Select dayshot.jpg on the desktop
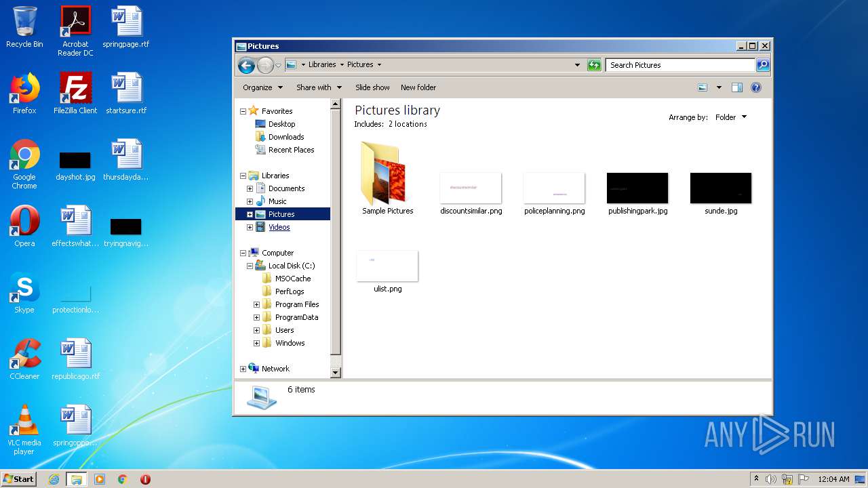This screenshot has height=488, width=868. tap(75, 165)
